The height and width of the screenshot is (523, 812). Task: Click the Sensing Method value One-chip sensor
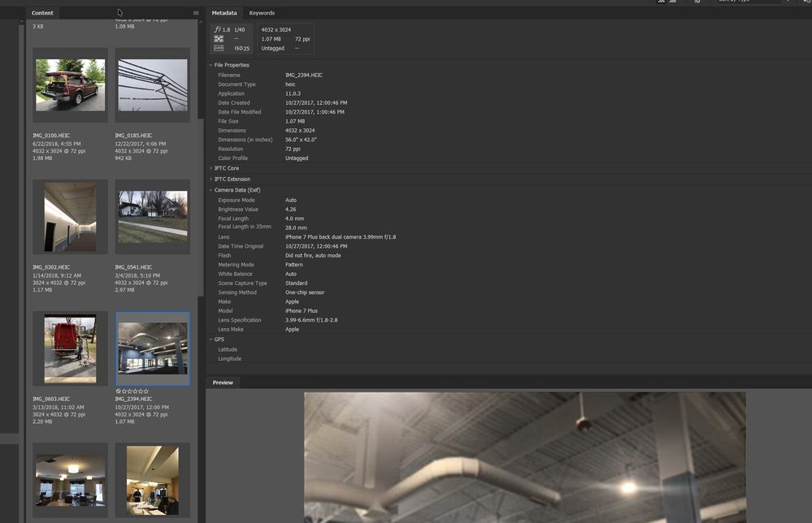coord(305,293)
